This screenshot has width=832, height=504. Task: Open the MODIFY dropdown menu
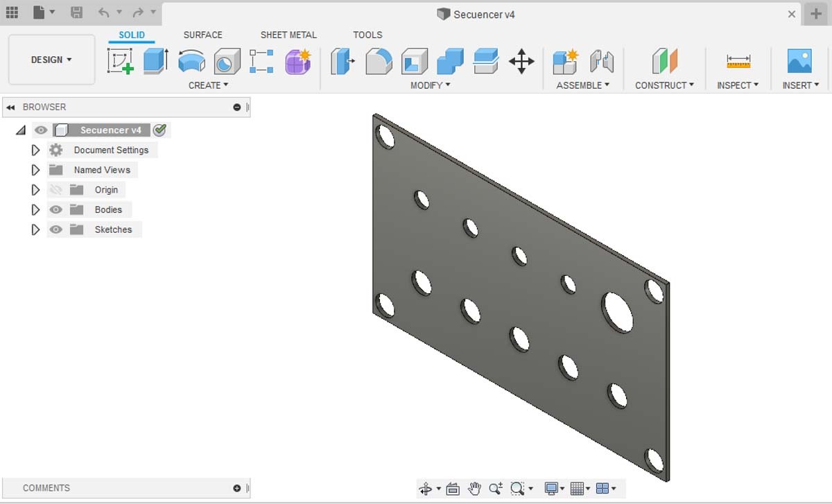[430, 85]
